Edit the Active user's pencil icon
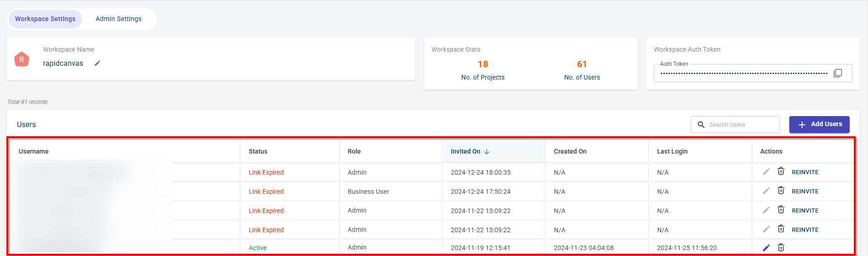868x256 pixels. pyautogui.click(x=766, y=248)
